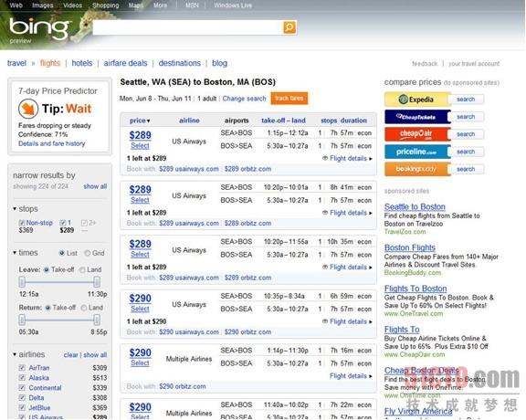The height and width of the screenshot is (420, 526).
Task: Uncheck the AirTran airline checkbox
Action: point(22,368)
